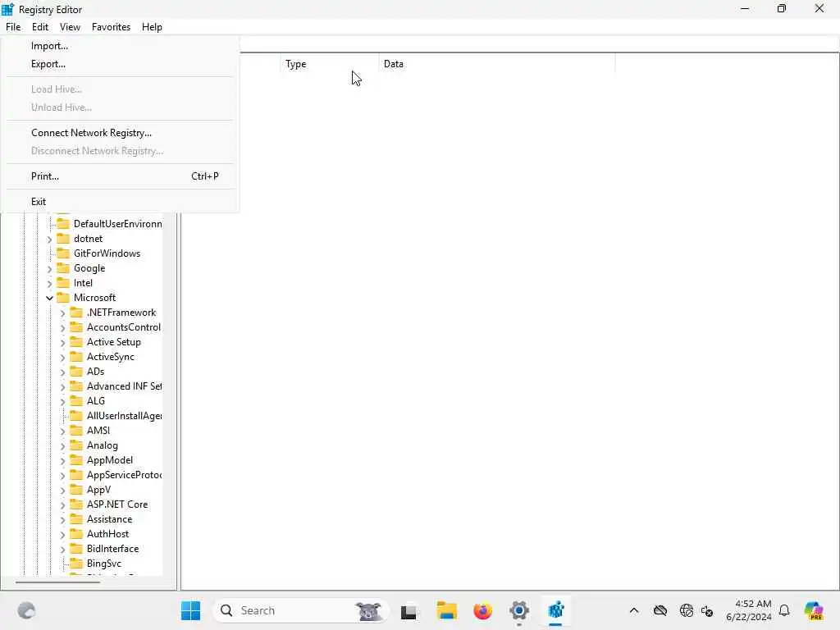The height and width of the screenshot is (630, 840).
Task: Open the View menu
Action: point(70,27)
